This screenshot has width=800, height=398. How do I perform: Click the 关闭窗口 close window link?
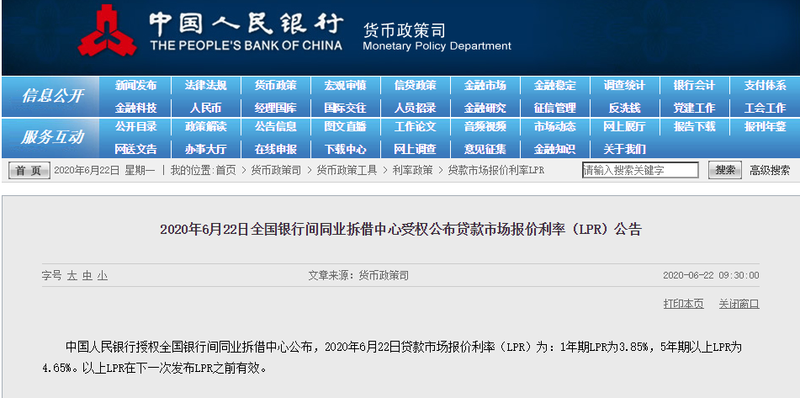tap(739, 304)
